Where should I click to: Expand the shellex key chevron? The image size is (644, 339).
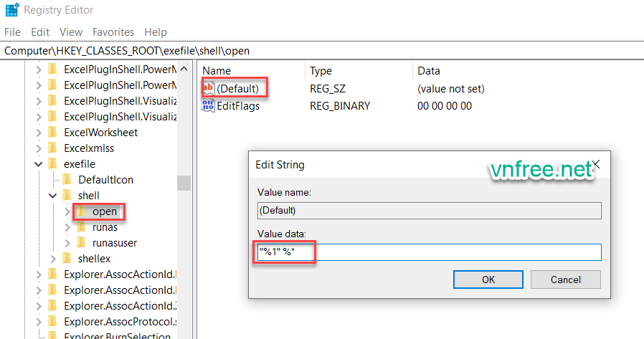53,259
